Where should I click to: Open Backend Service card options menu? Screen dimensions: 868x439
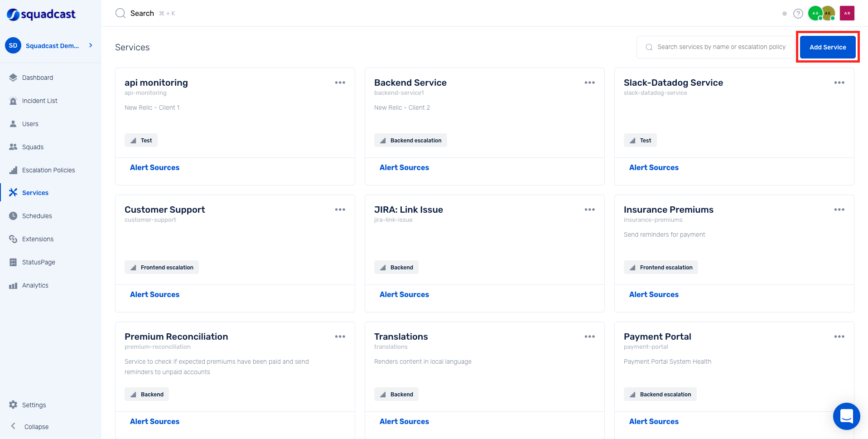tap(590, 83)
